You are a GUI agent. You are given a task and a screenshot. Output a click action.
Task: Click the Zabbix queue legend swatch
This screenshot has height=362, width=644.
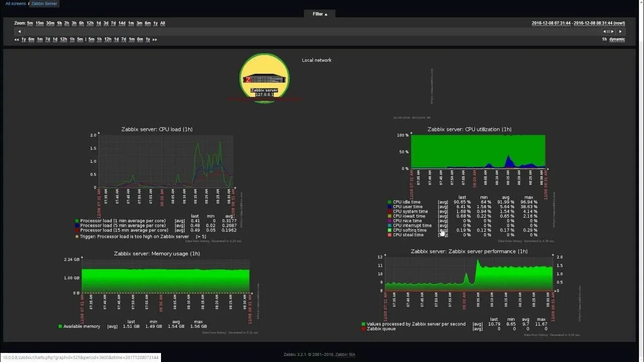pyautogui.click(x=363, y=329)
